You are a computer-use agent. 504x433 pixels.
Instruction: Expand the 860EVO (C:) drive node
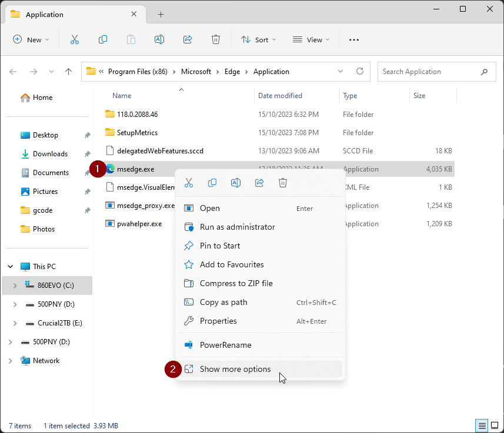coord(15,286)
